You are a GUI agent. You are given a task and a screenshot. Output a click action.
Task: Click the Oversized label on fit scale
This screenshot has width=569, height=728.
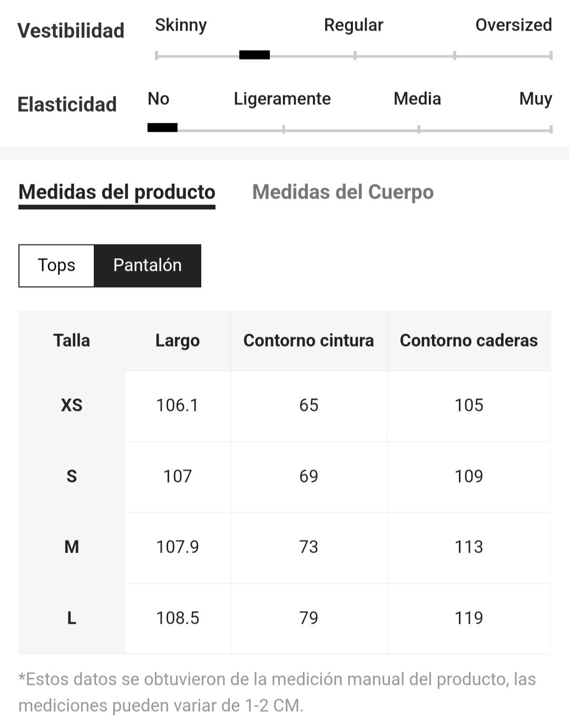(514, 25)
